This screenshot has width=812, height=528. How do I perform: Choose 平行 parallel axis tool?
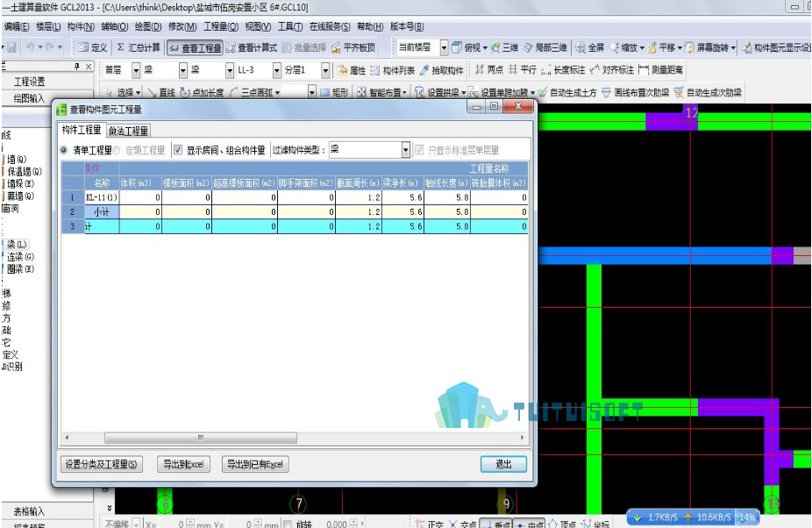(x=523, y=69)
